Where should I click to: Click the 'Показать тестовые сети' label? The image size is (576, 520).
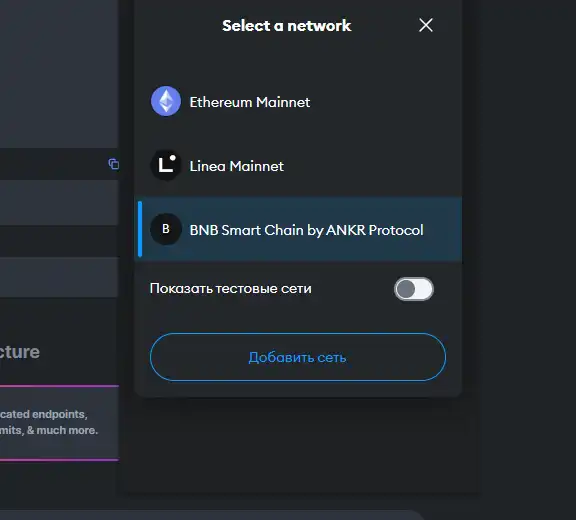pos(230,289)
